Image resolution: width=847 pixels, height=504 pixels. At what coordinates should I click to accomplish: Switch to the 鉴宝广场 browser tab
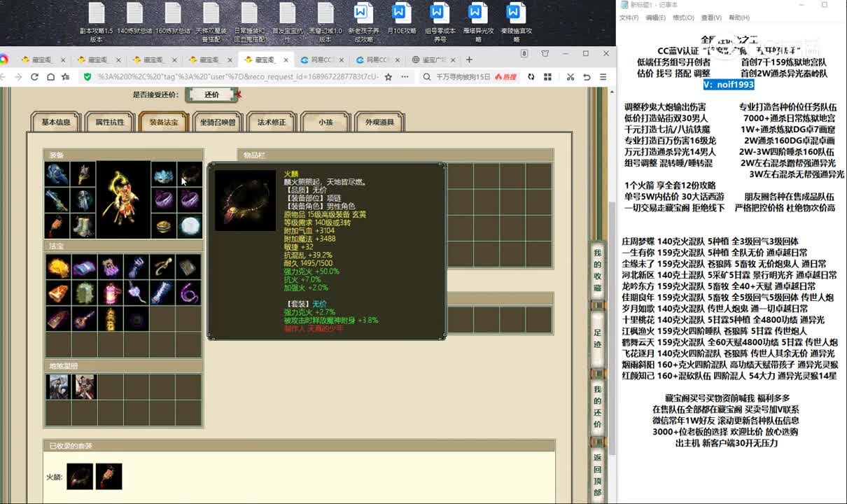point(434,60)
